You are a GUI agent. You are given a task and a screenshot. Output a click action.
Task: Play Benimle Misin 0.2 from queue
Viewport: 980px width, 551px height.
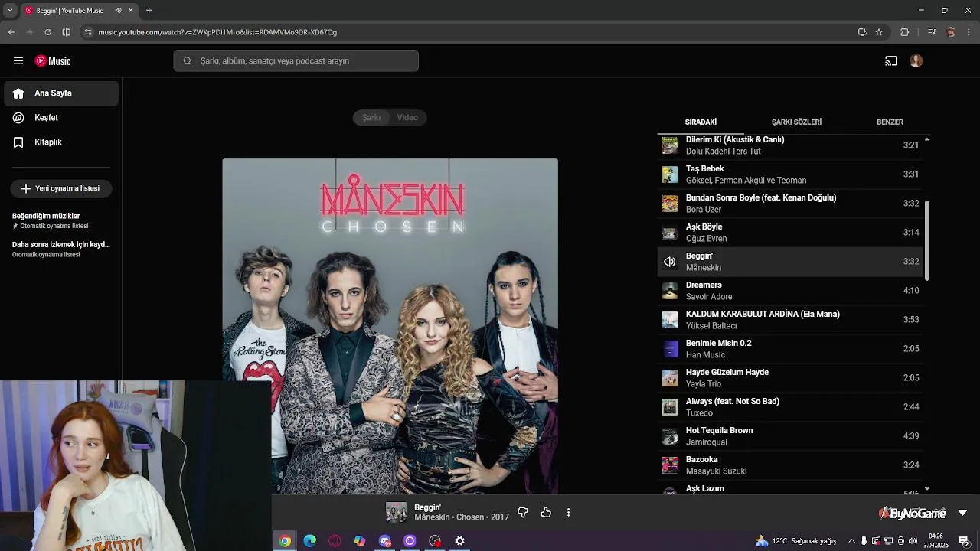(x=790, y=349)
